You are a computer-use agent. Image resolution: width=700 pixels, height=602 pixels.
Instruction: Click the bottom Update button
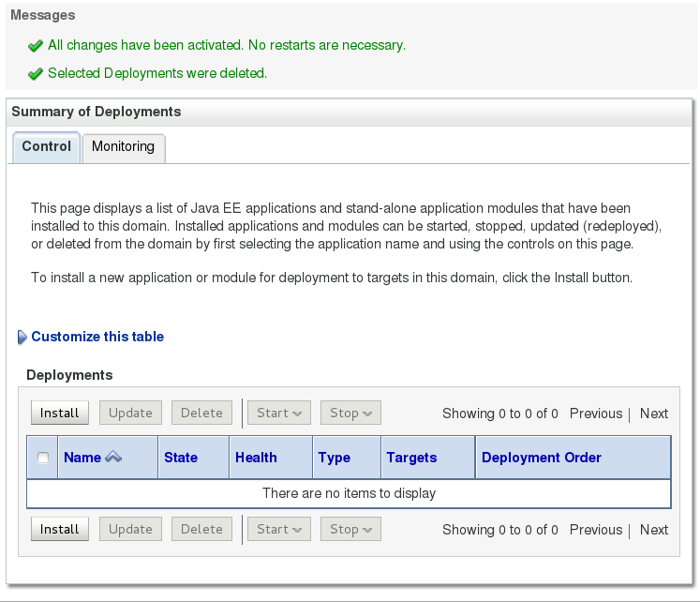pos(130,529)
